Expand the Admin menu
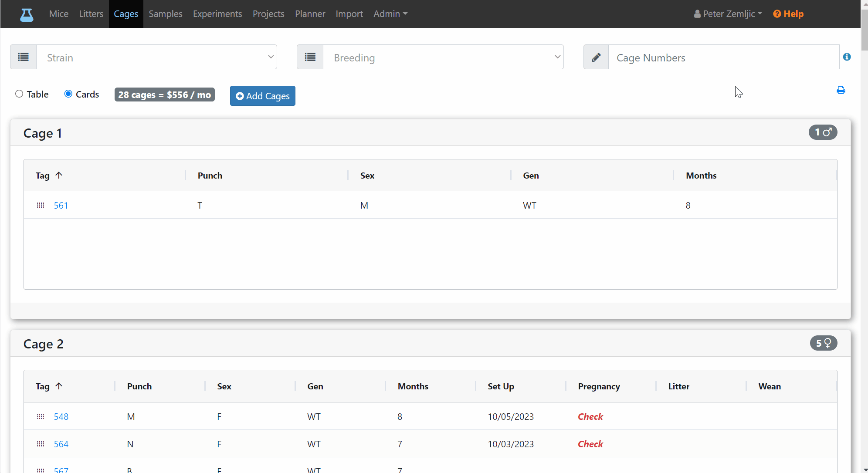Screen dimensions: 868x473 (390, 14)
